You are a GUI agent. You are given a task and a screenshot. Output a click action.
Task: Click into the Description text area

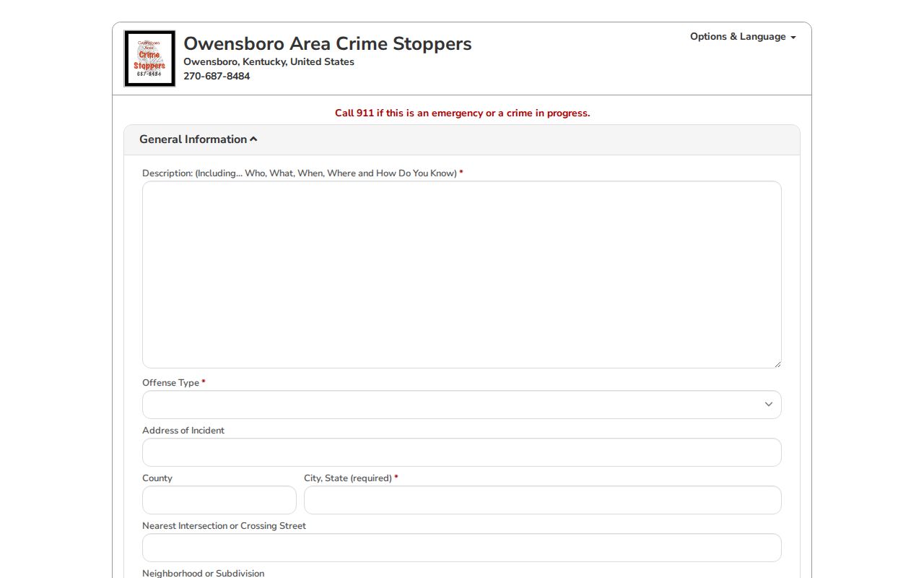462,275
